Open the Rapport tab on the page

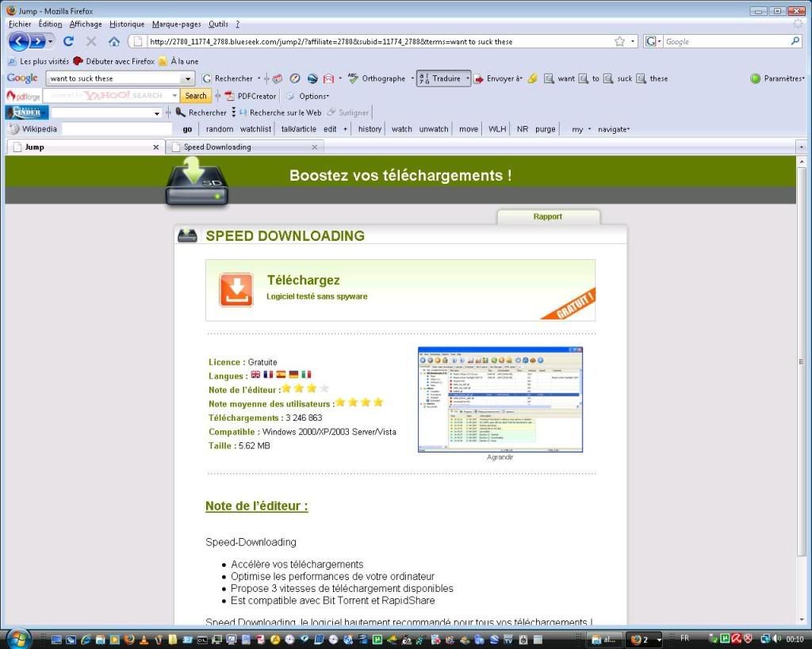click(548, 216)
